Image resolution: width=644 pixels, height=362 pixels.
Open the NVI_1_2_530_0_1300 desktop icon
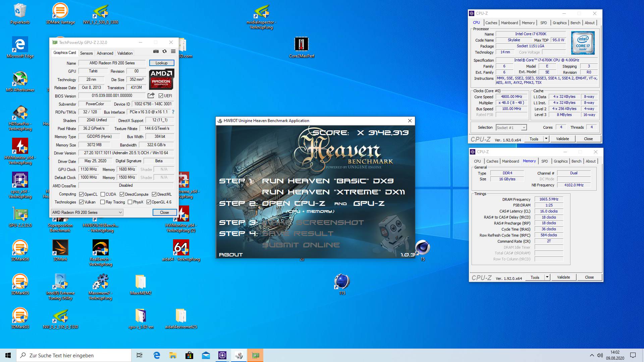pyautogui.click(x=101, y=13)
